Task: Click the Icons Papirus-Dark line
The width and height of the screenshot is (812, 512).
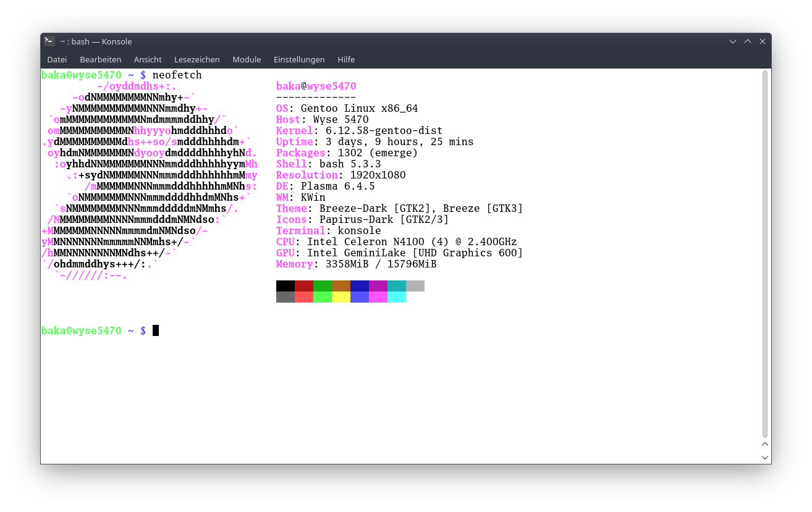Action: 363,220
